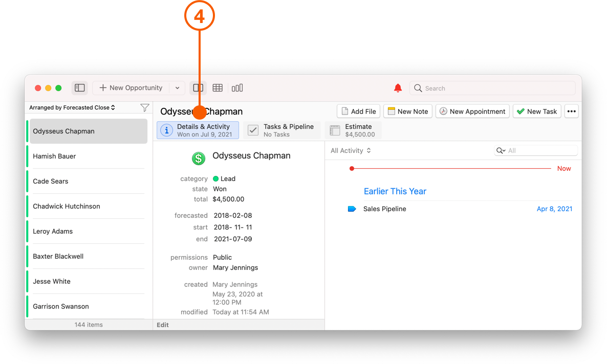Select Jesse White in the list

point(89,281)
